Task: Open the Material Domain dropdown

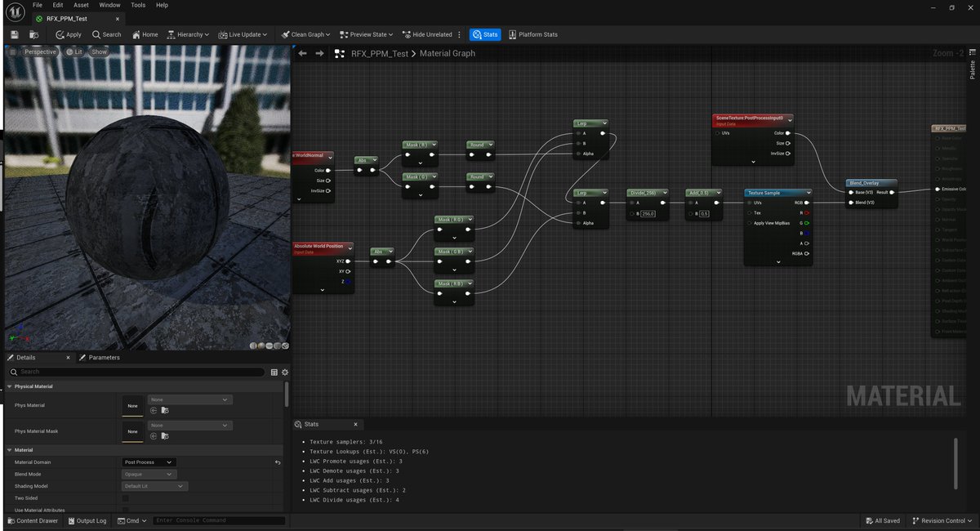Action: click(x=149, y=462)
